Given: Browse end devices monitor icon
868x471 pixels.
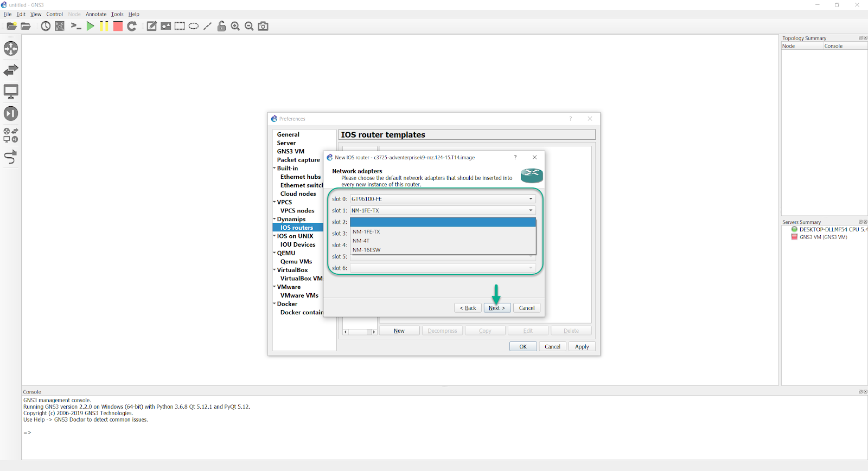Looking at the screenshot, I should [11, 92].
